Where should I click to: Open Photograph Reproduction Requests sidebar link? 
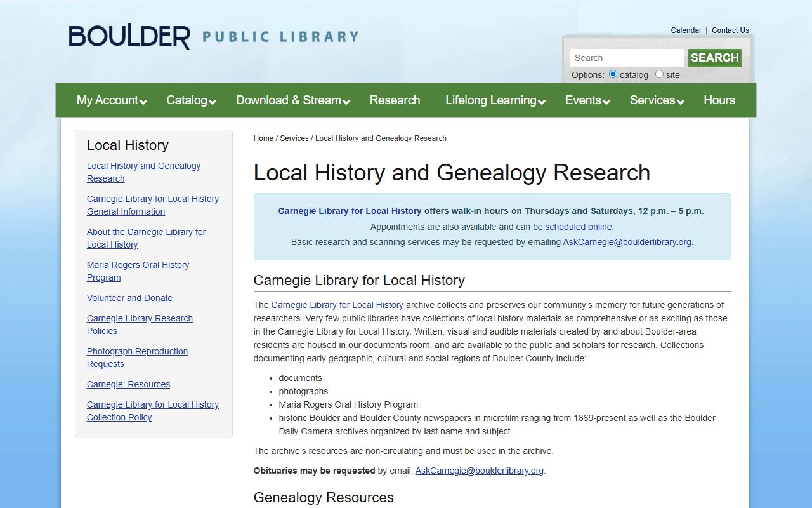click(137, 358)
